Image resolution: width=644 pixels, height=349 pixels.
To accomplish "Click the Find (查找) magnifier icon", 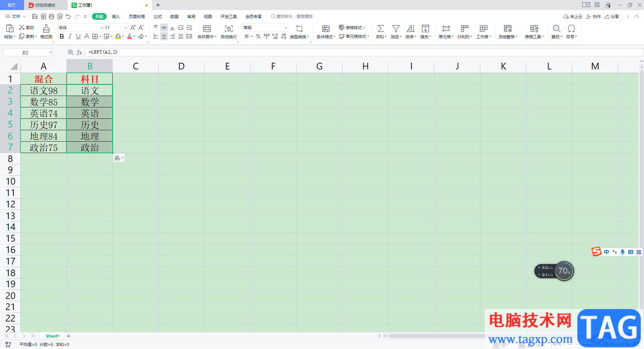I will (x=556, y=29).
